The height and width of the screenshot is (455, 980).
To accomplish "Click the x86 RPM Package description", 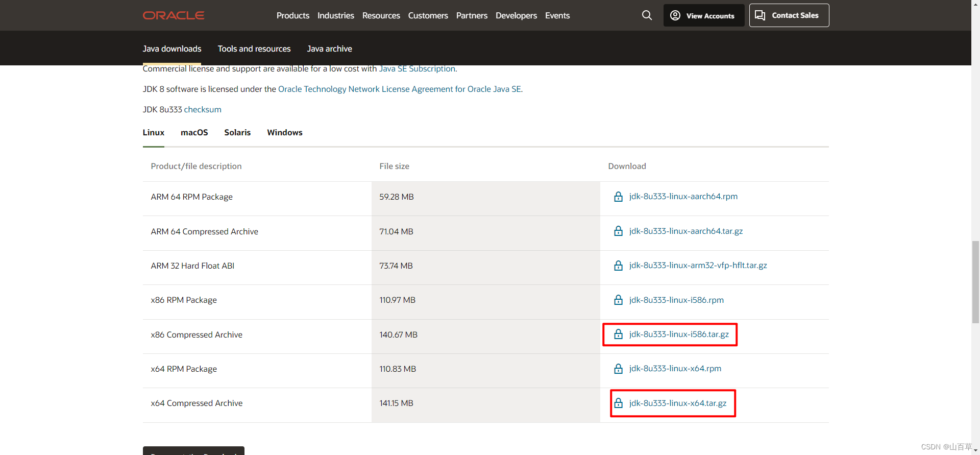I will coord(184,300).
